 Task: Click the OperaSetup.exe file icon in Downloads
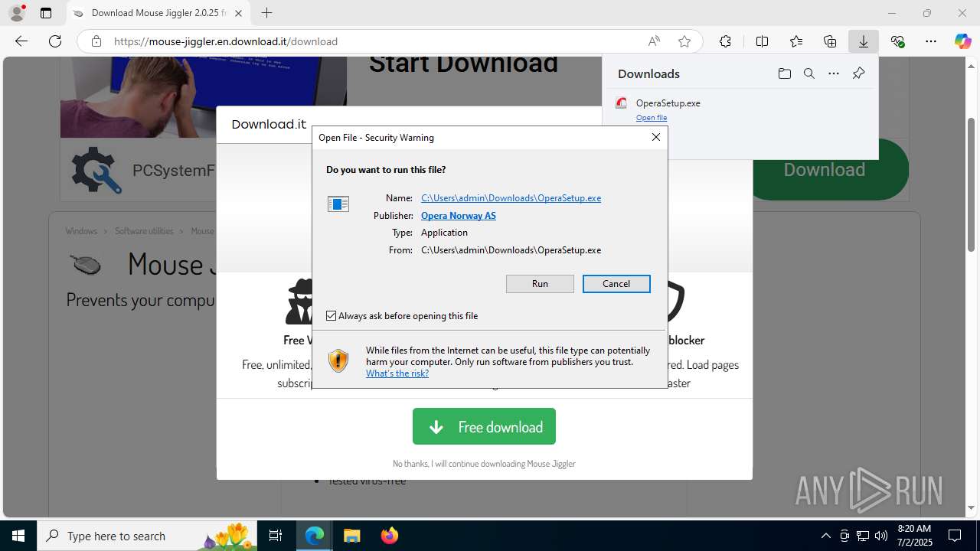[x=621, y=103]
